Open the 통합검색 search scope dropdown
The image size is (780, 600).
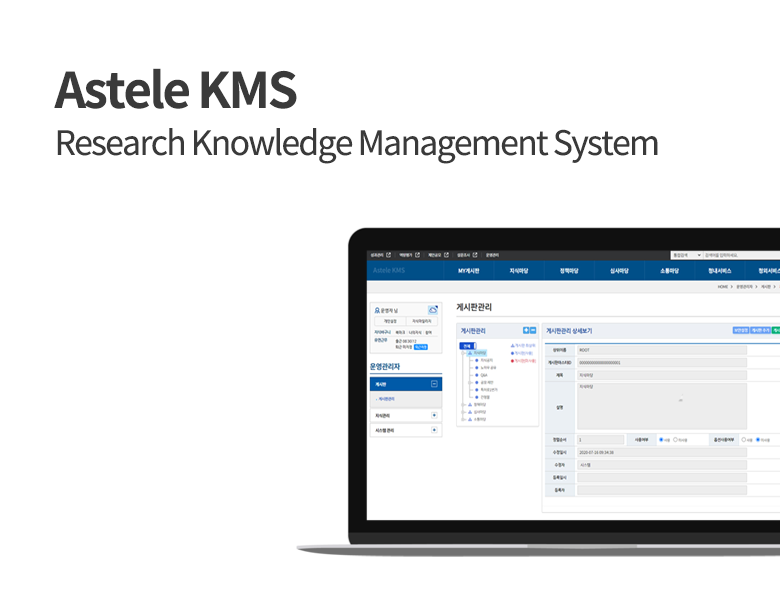tap(686, 255)
